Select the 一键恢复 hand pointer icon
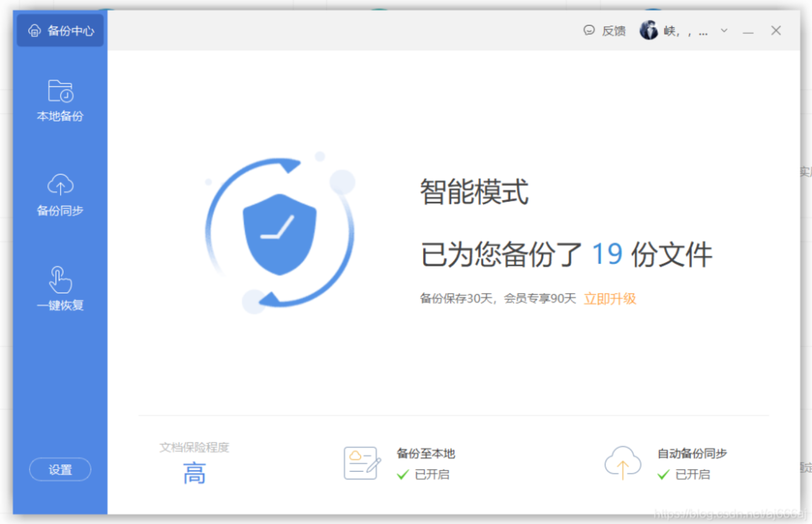 click(x=60, y=280)
